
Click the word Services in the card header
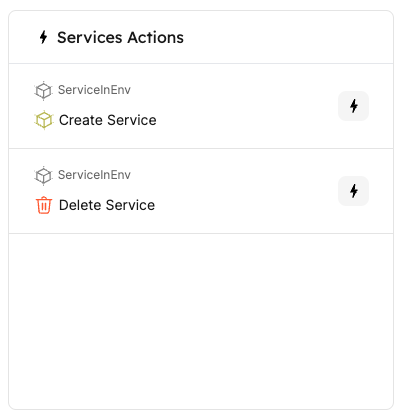[90, 37]
